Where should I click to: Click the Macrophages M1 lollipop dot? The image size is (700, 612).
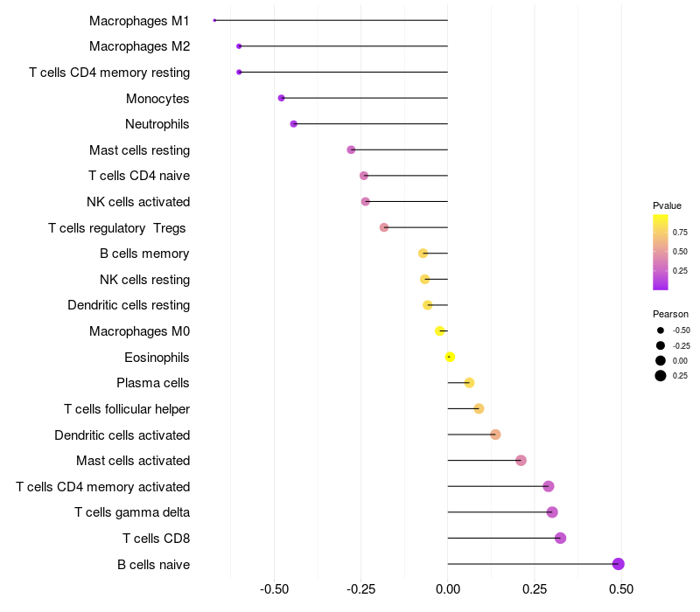tap(214, 20)
